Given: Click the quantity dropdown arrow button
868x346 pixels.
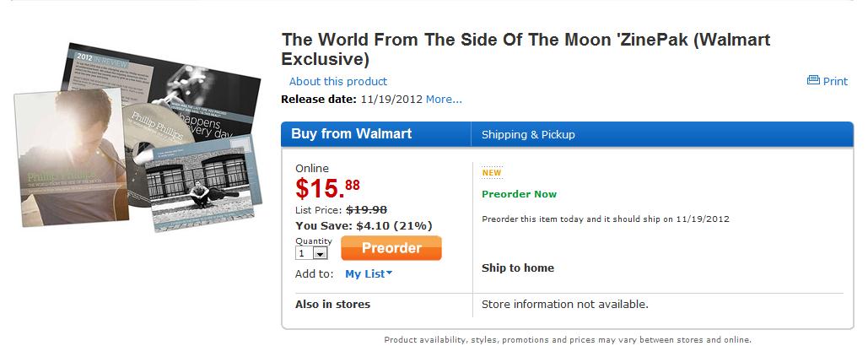Looking at the screenshot, I should click(x=320, y=253).
